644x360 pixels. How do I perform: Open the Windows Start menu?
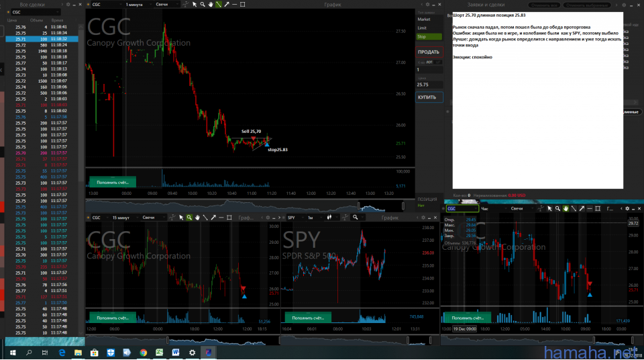click(13, 353)
